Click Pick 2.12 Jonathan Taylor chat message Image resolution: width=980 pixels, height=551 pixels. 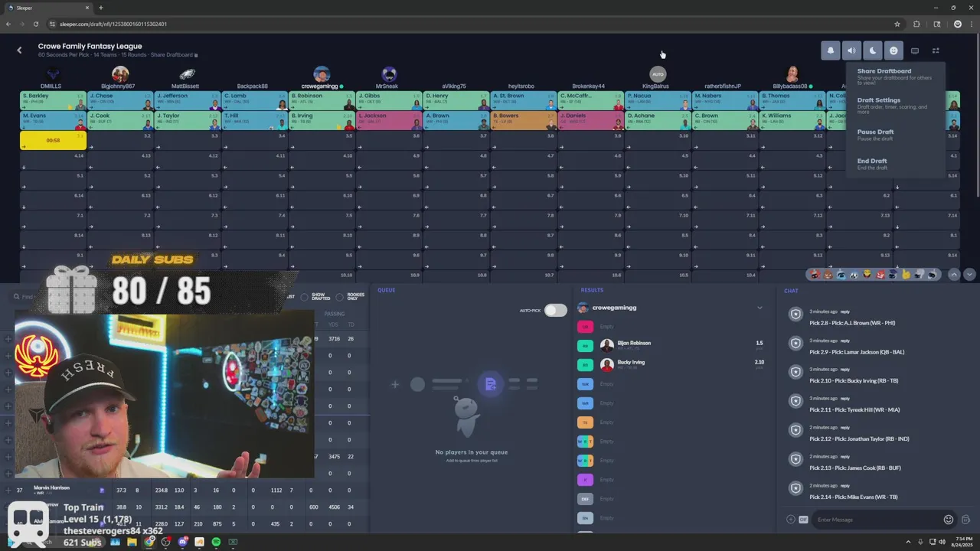point(859,439)
